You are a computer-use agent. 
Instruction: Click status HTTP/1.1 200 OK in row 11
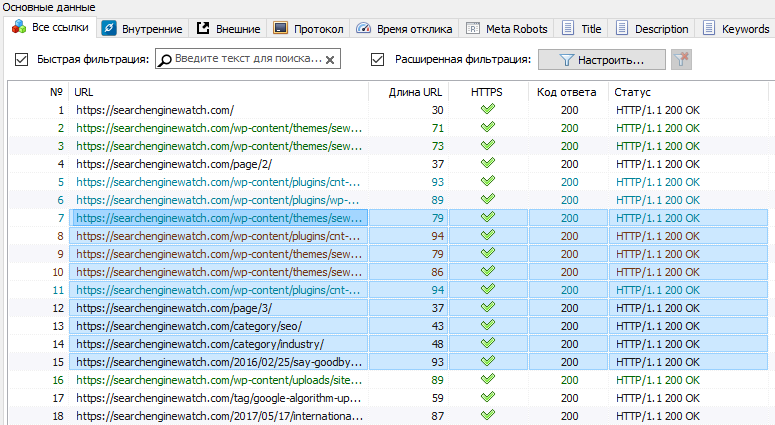pos(658,290)
